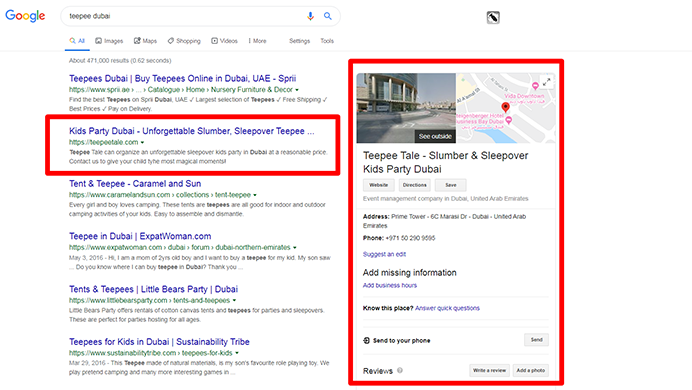The height and width of the screenshot is (390, 692).
Task: Open the Shopping tab
Action: [184, 41]
